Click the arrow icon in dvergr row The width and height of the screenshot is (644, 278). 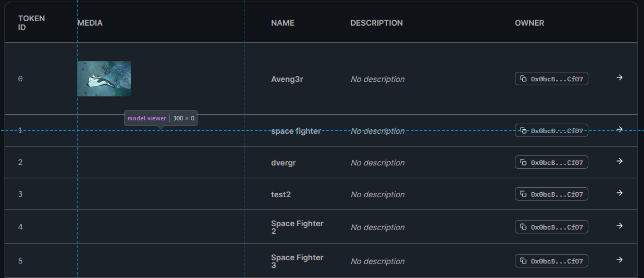[620, 161]
